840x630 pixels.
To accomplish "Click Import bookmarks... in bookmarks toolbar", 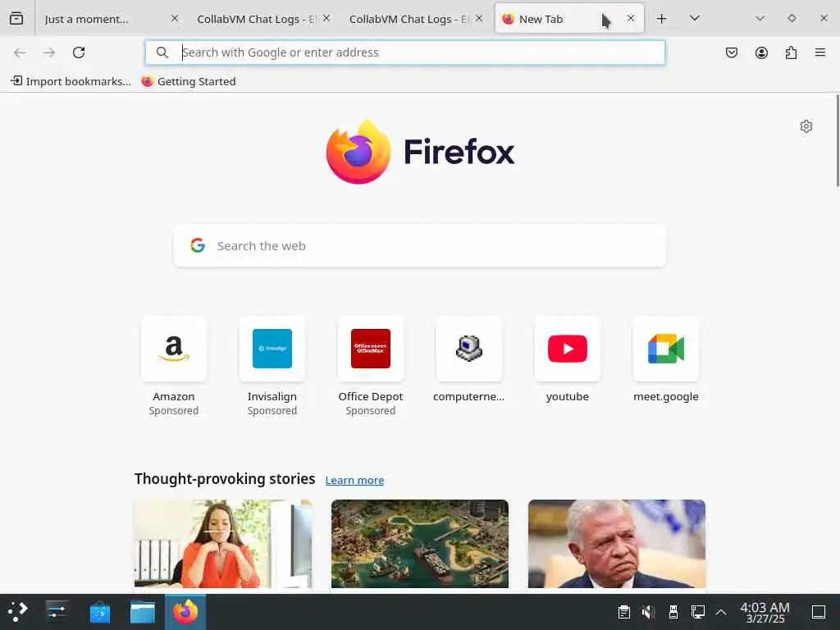I will [x=71, y=81].
